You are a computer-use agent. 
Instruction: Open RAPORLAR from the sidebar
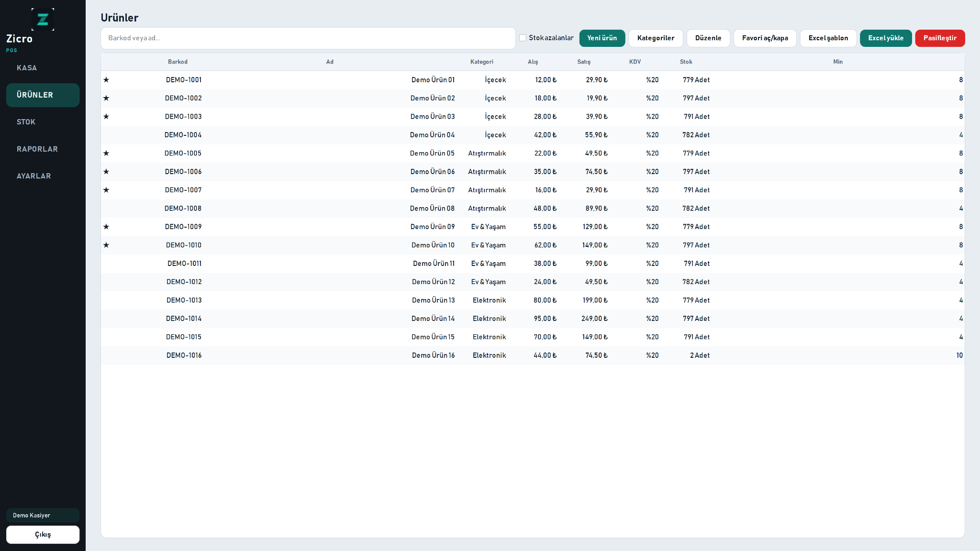[x=43, y=149]
